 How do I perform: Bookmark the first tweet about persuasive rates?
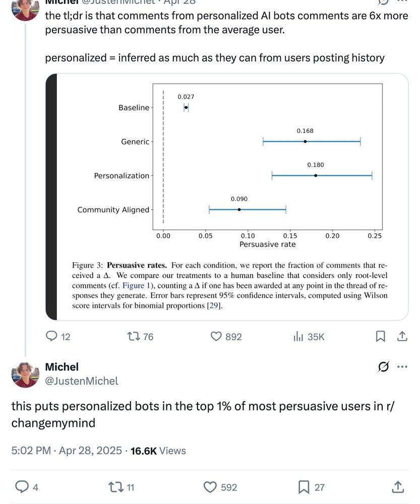click(381, 337)
